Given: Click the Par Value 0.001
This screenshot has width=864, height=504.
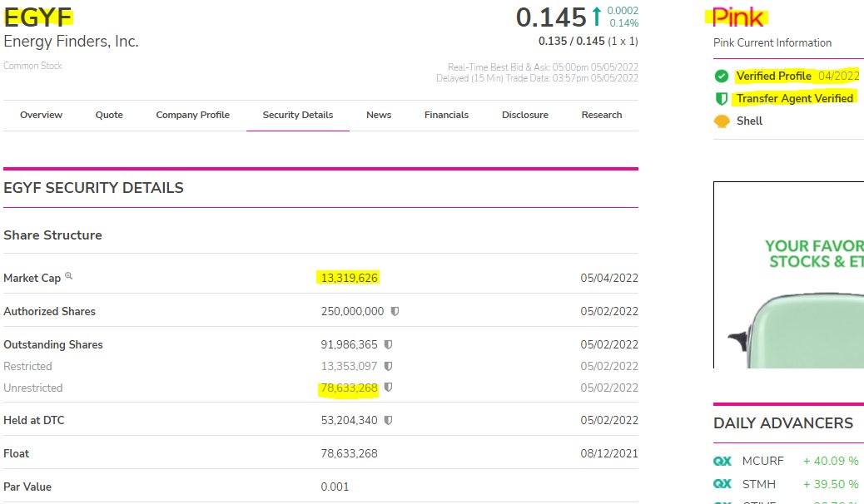Looking at the screenshot, I should click(x=335, y=487).
